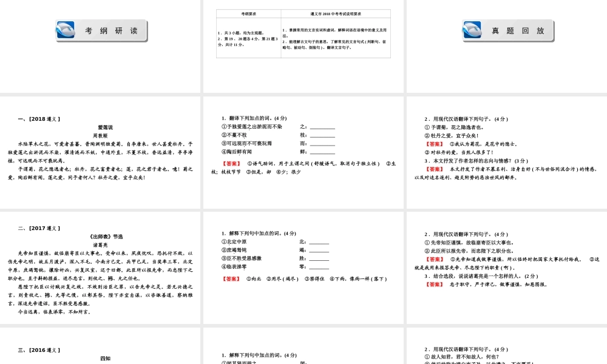Click question heading 1. 翻译下列加点的词。(4分)
Viewport: 607px width, 364px height.
[x=254, y=118]
